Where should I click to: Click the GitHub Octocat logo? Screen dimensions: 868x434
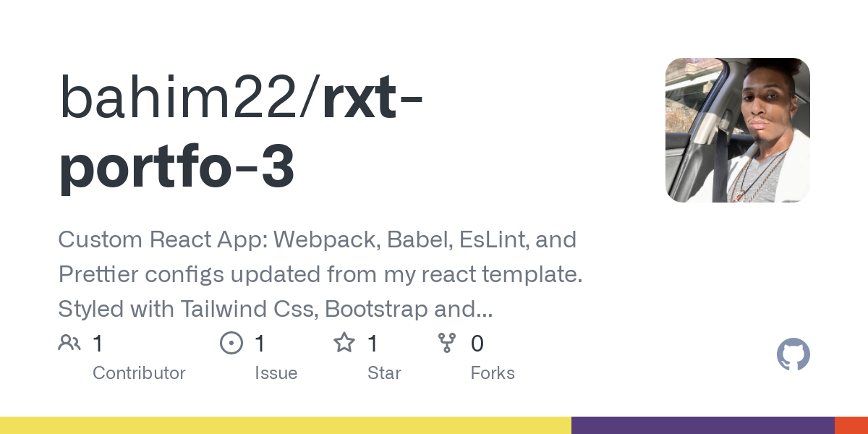793,355
